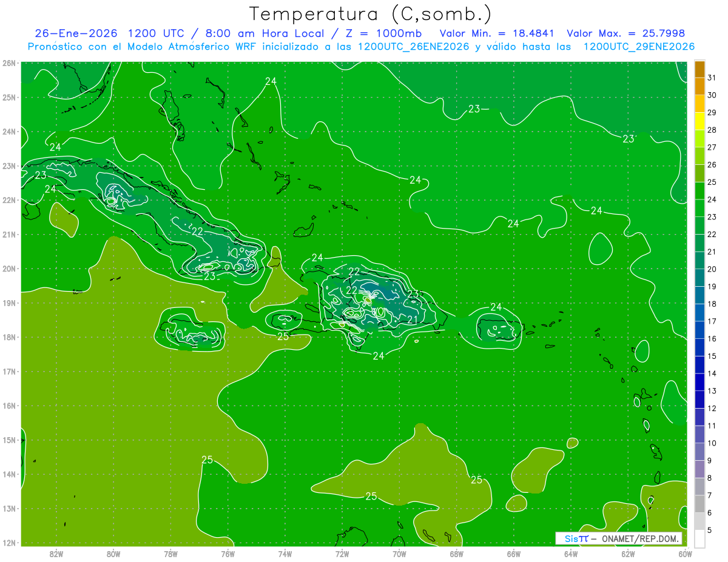Click the "24N" latitude label
The image size is (728, 562).
click(x=9, y=132)
